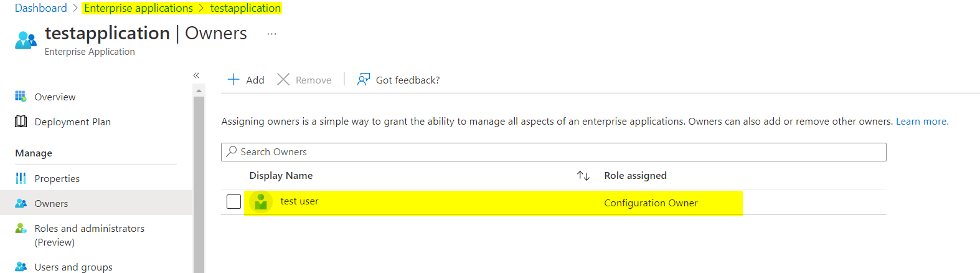Click the Search Owners input field
Viewport: 980px width, 273px height.
click(x=553, y=152)
